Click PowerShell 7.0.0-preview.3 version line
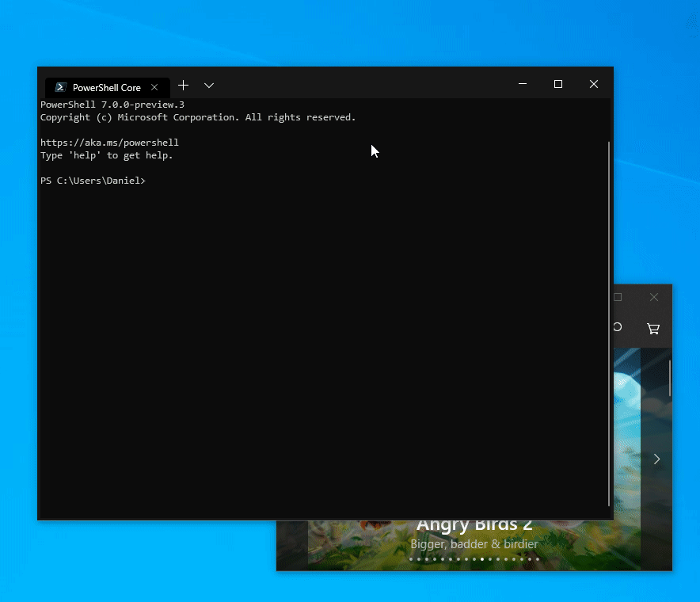The image size is (700, 602). (112, 105)
